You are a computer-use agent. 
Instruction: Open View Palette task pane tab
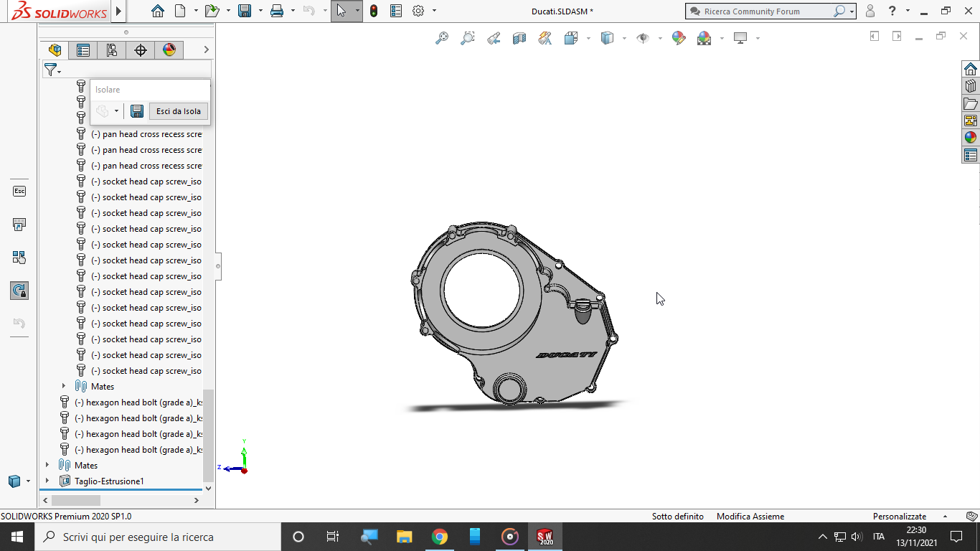971,121
